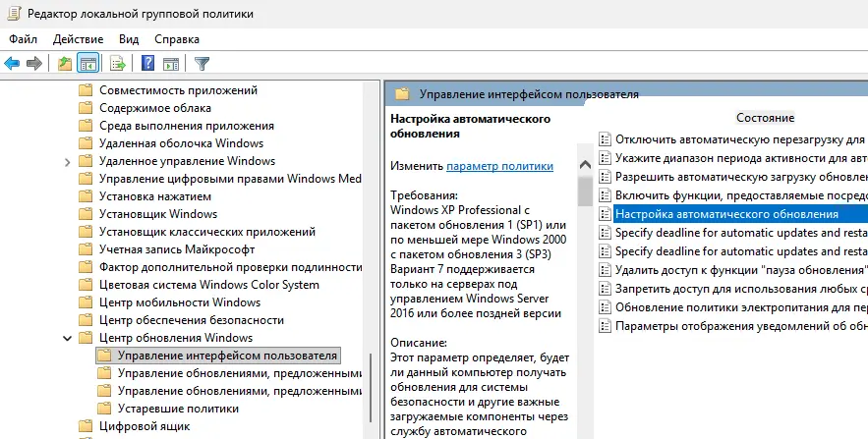
Task: Open the Действие menu
Action: (79, 39)
